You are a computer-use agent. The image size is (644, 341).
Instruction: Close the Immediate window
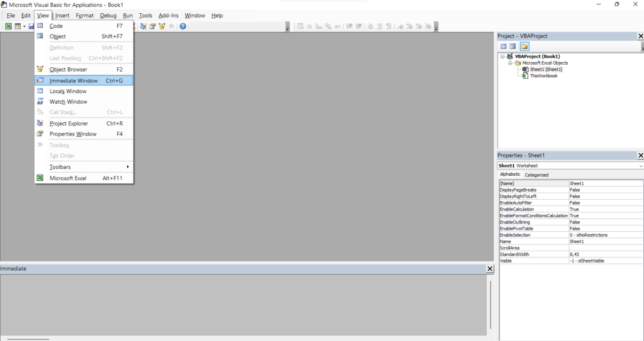(x=489, y=269)
